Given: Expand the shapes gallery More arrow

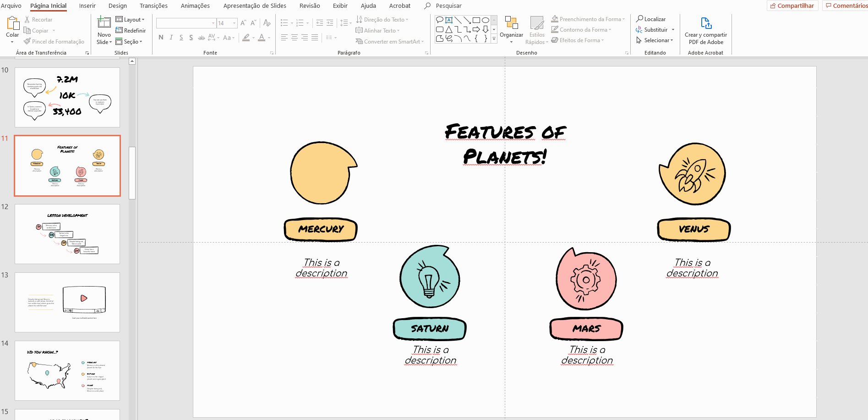Looking at the screenshot, I should point(494,39).
